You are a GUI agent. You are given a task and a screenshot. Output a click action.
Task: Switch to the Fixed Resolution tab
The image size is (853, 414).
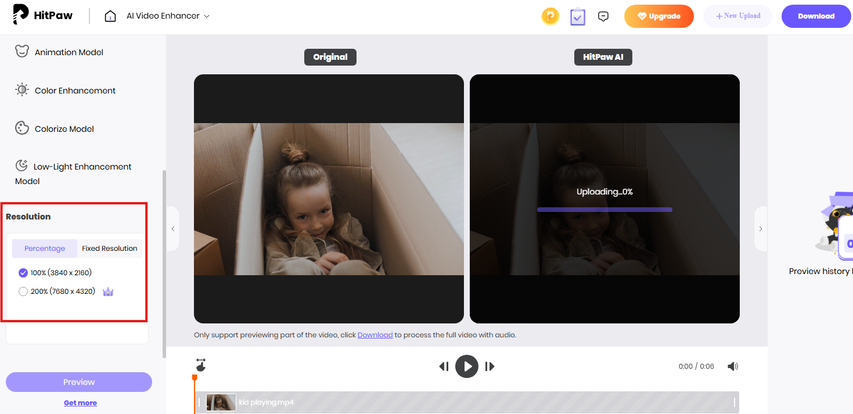pyautogui.click(x=109, y=248)
